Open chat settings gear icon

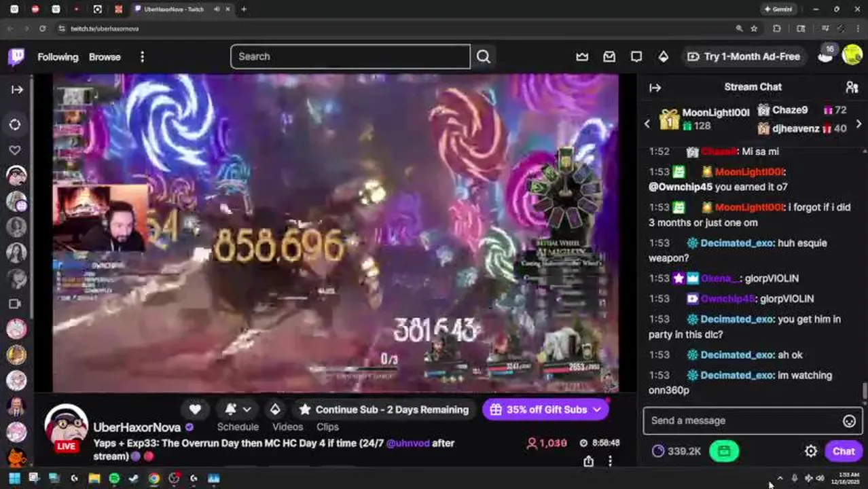(x=811, y=451)
